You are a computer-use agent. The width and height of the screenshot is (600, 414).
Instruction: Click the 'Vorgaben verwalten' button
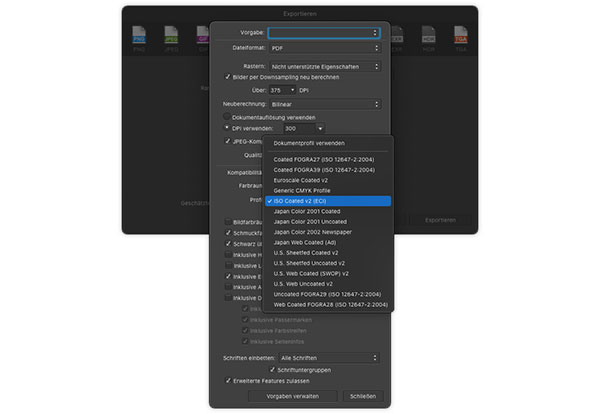(293, 396)
